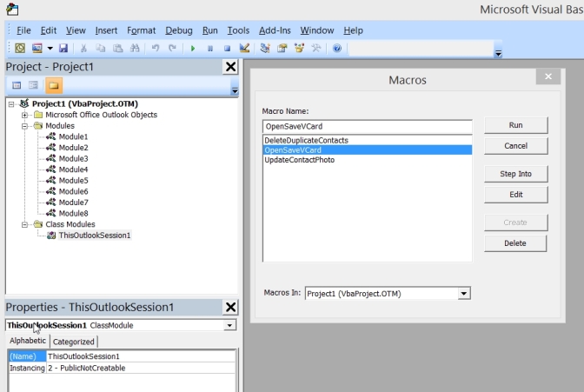The width and height of the screenshot is (584, 392).
Task: Open the Edit menu
Action: pos(49,30)
